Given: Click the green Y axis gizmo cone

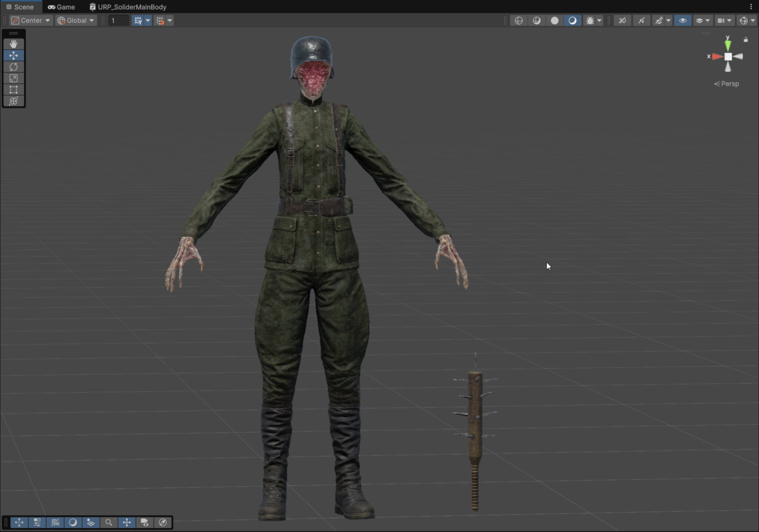Looking at the screenshot, I should pos(728,46).
